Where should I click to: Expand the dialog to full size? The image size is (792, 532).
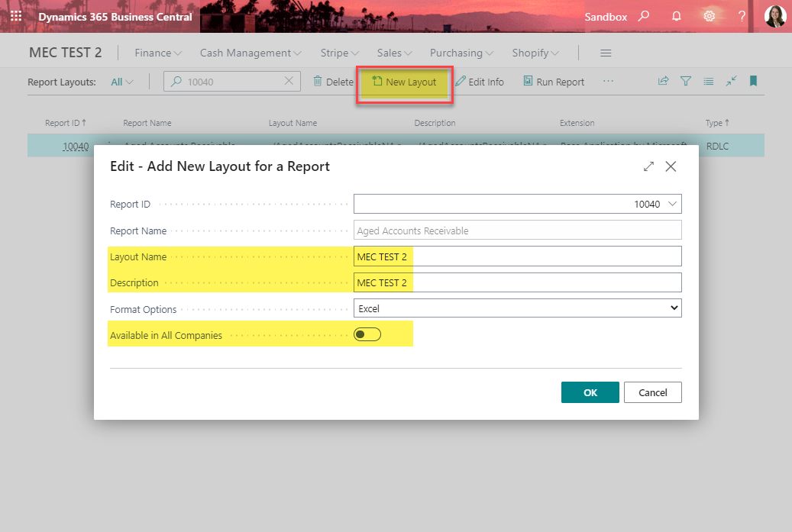(648, 166)
